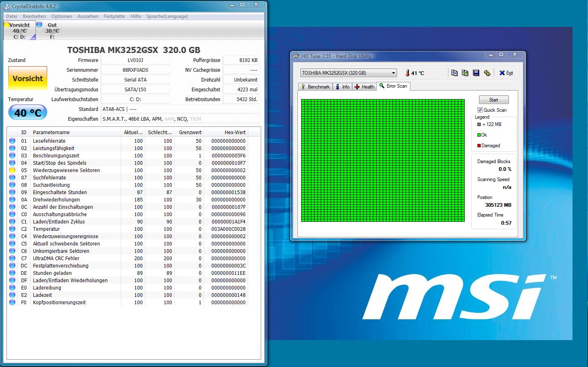Switch to the Benchmark tab
The image size is (588, 367).
pos(315,87)
